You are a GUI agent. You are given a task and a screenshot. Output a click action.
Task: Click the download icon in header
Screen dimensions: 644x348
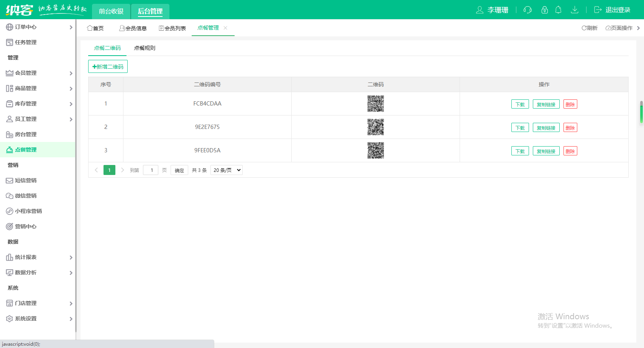(574, 10)
